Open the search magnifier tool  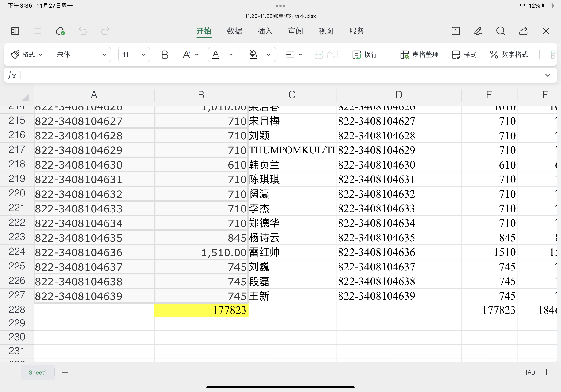tap(500, 31)
